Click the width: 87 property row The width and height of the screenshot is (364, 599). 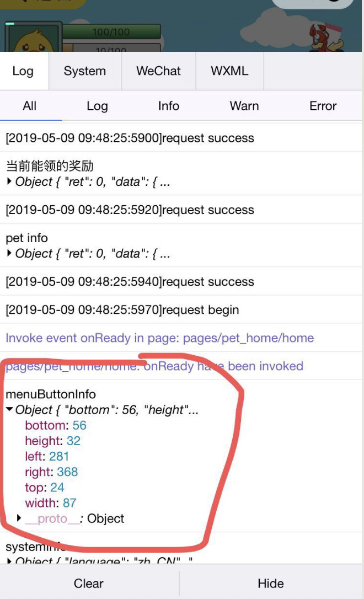pos(51,502)
